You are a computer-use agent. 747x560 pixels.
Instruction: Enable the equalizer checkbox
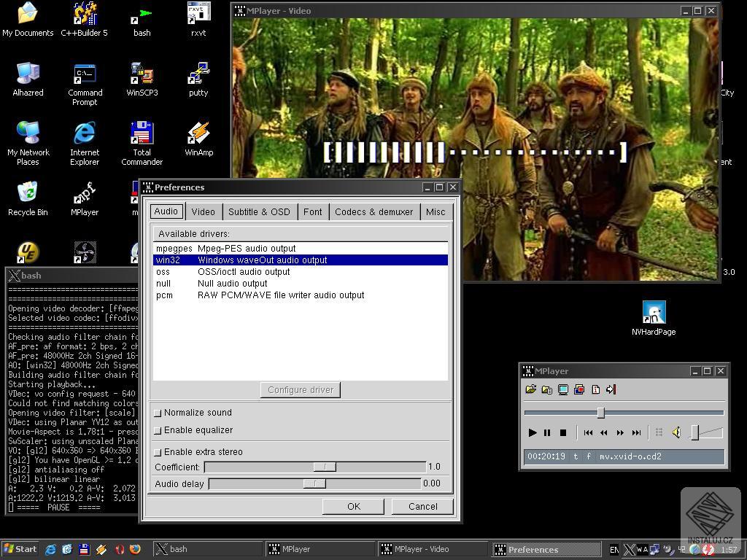point(158,431)
